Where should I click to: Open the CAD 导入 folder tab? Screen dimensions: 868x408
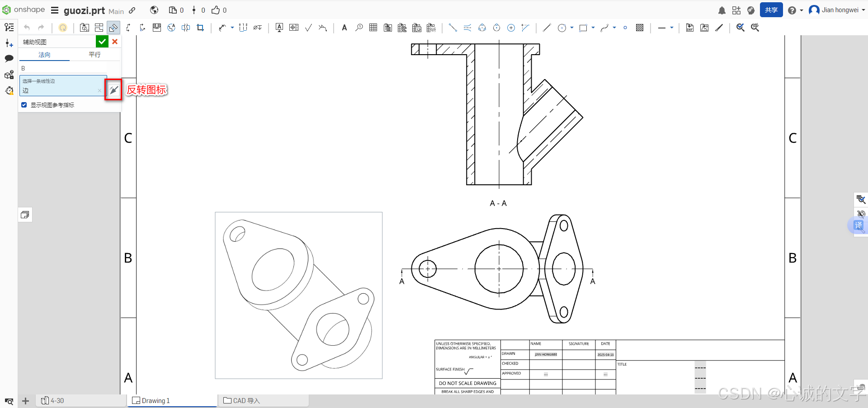tap(264, 401)
